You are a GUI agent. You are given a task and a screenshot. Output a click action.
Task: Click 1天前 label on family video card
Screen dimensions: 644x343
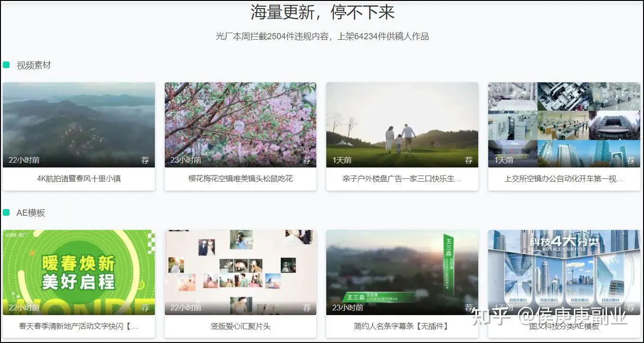(x=342, y=160)
